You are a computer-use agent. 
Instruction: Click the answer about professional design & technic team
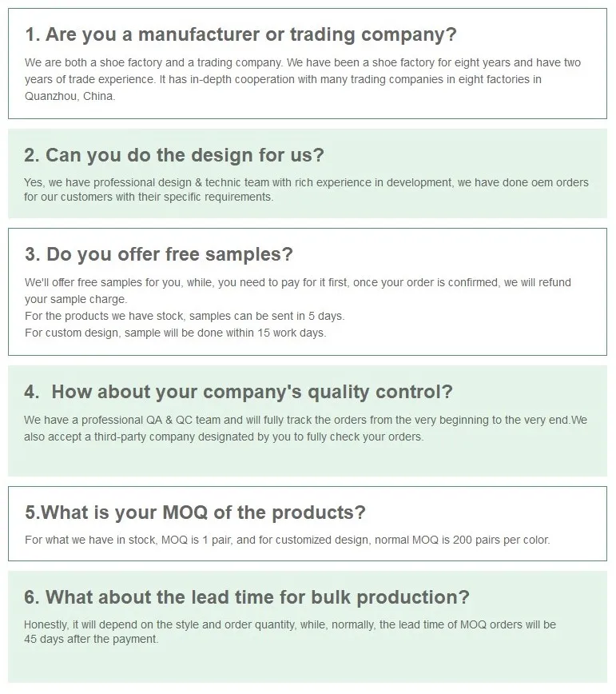(306, 189)
